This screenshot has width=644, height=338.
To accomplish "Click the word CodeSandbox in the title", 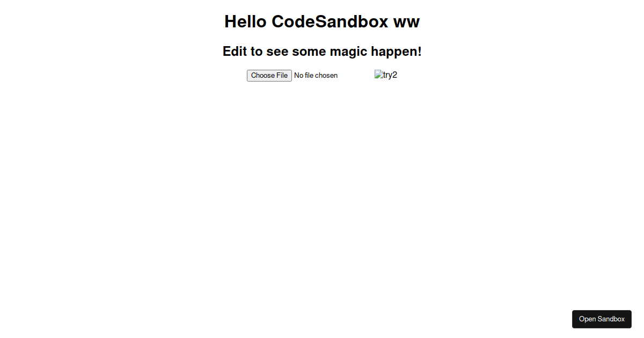I will pyautogui.click(x=330, y=21).
